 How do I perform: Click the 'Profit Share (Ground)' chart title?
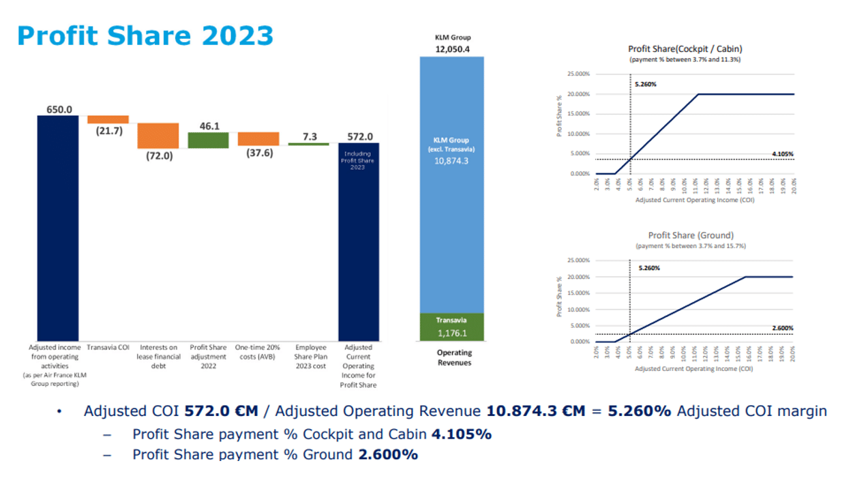[x=690, y=235]
